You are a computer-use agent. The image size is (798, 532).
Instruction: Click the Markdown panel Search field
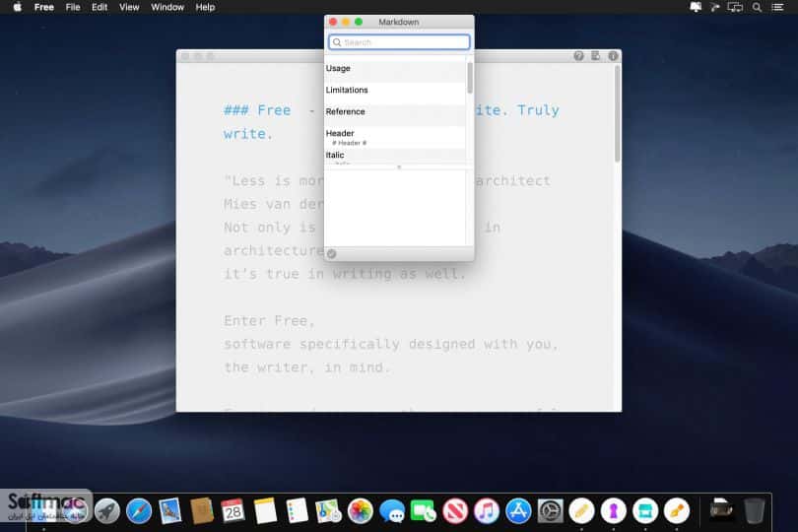[x=400, y=42]
